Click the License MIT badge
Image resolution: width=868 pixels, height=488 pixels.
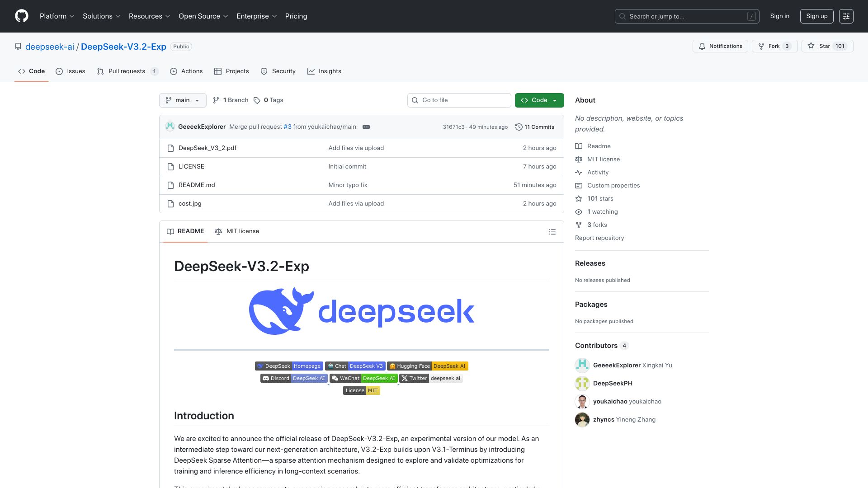[x=362, y=390]
